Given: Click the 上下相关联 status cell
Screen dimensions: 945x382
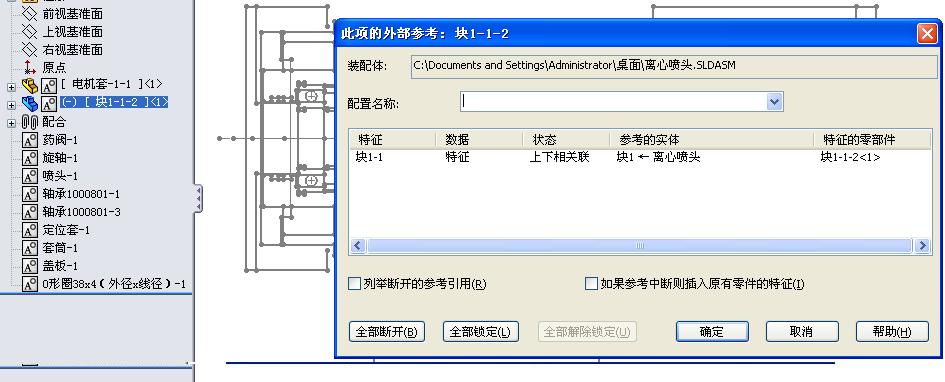Looking at the screenshot, I should tap(559, 157).
